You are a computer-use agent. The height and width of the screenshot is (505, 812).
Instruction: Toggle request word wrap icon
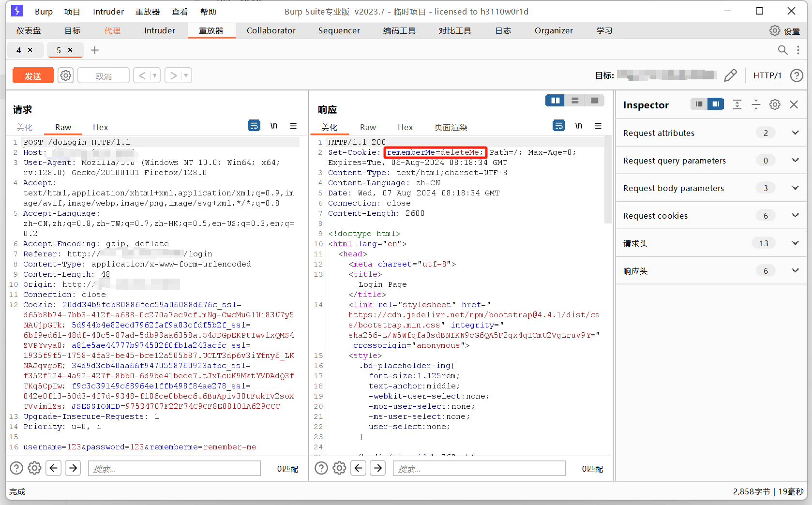click(x=254, y=126)
